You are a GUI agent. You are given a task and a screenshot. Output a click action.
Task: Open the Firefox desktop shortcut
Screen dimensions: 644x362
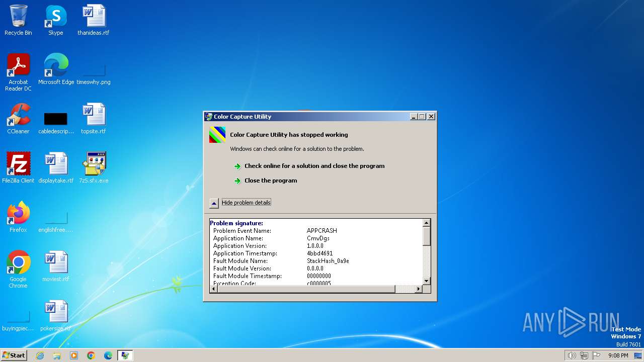click(18, 217)
